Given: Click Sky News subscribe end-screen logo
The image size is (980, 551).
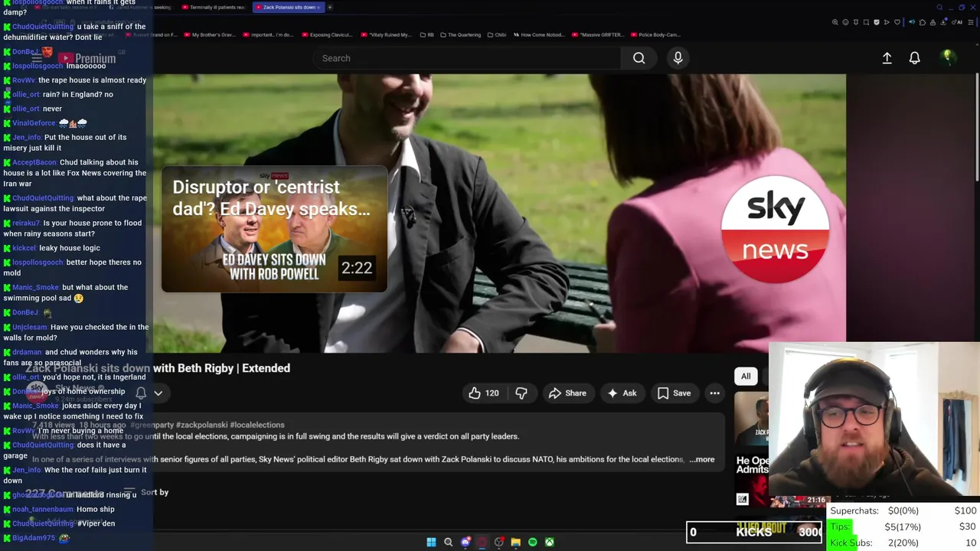Looking at the screenshot, I should pos(775,229).
